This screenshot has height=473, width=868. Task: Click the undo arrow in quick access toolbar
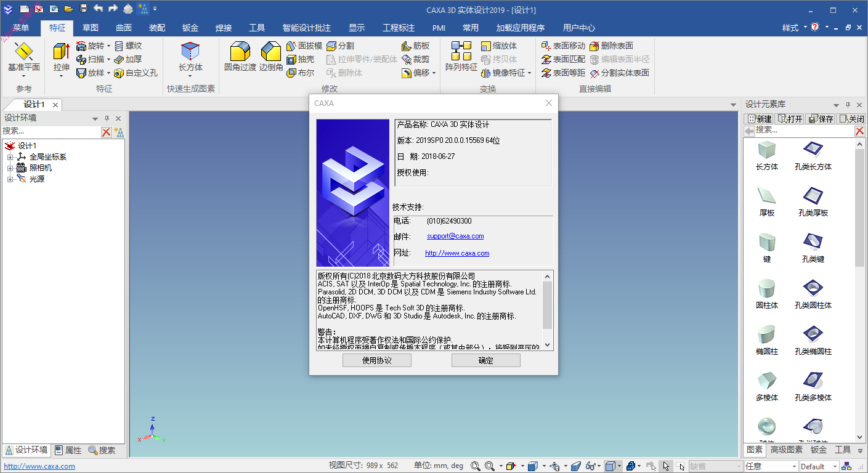98,9
